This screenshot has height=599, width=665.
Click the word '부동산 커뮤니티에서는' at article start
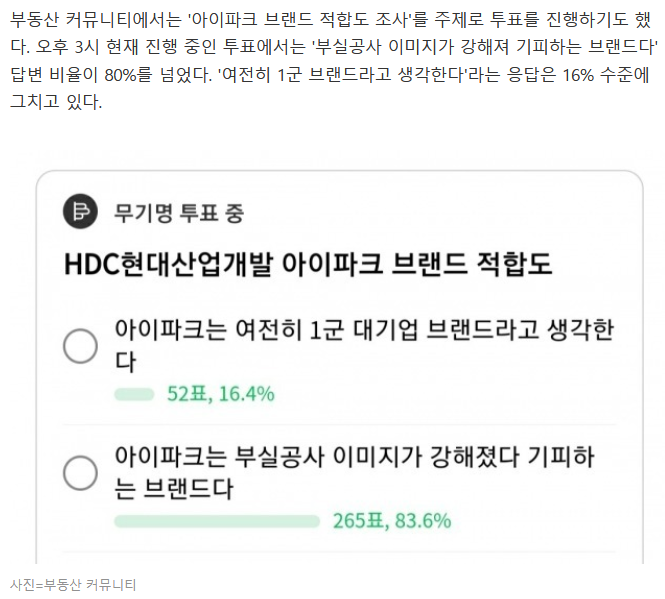click(x=95, y=20)
